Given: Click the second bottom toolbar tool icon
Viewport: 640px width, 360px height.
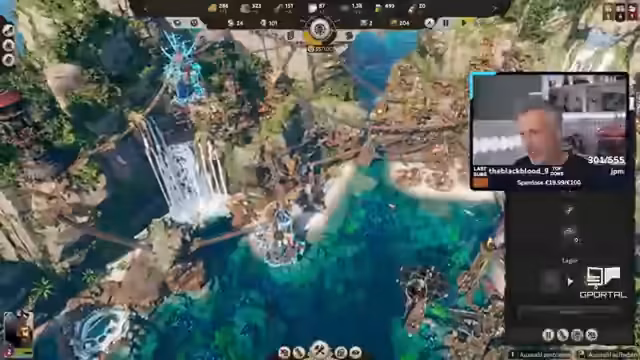Looking at the screenshot, I should pos(299,352).
